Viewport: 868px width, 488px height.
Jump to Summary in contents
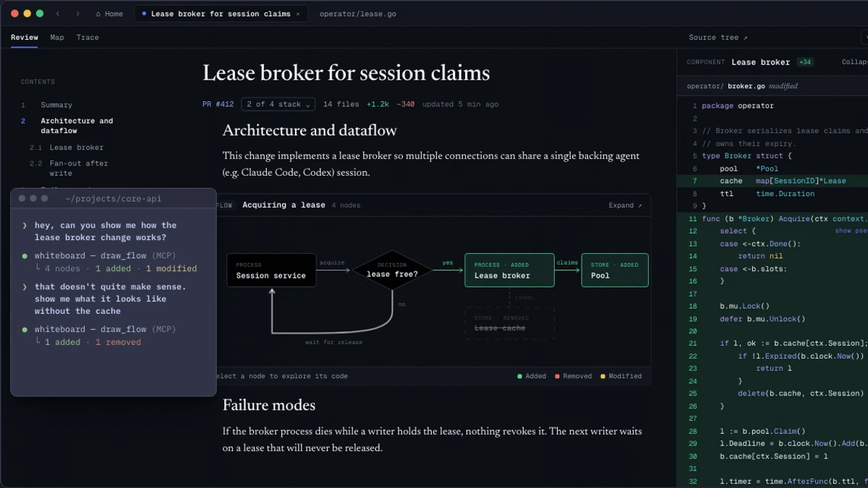[x=56, y=105]
